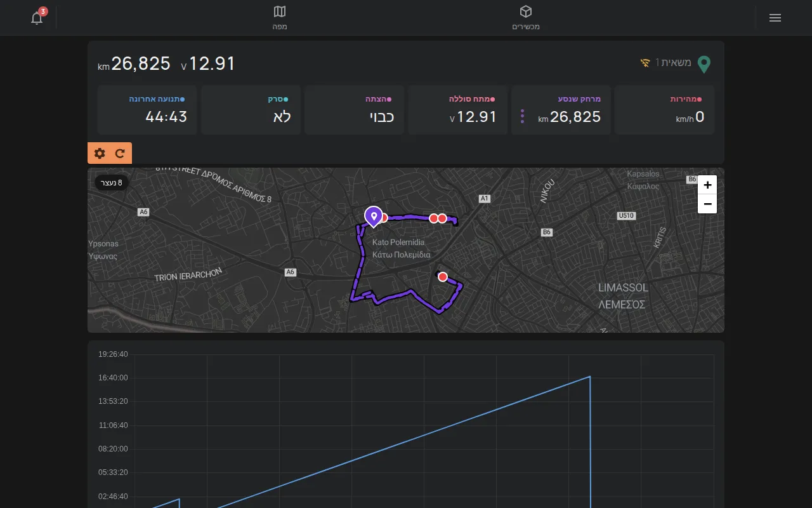Click the U510 road badge on map
The image size is (812, 508).
click(626, 216)
